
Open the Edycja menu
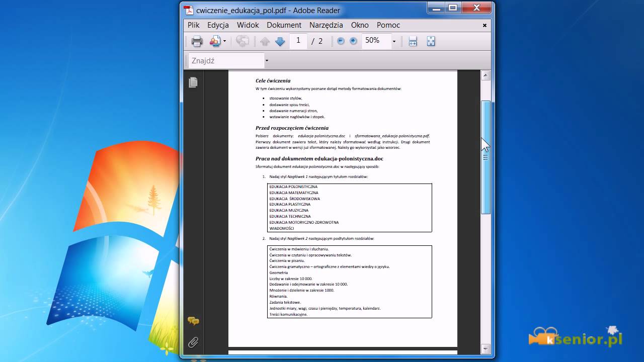coord(218,25)
